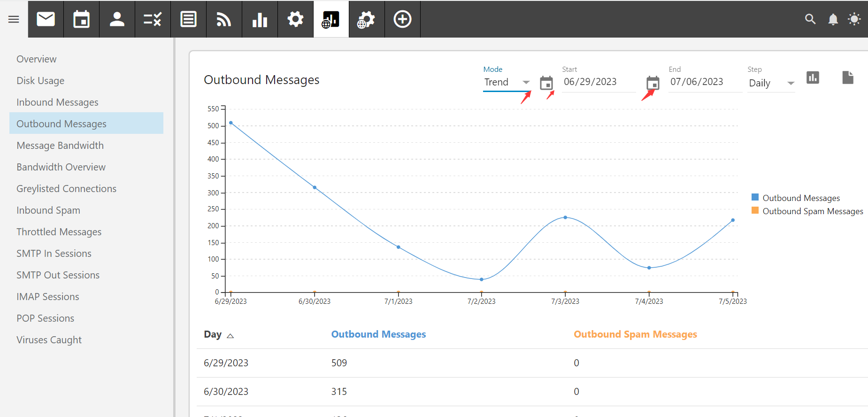Select Inbound Messages in sidebar
This screenshot has height=417, width=868.
click(x=57, y=102)
